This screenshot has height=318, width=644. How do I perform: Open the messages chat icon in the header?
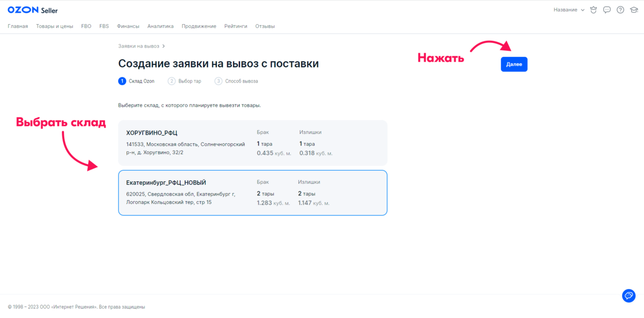pyautogui.click(x=607, y=10)
